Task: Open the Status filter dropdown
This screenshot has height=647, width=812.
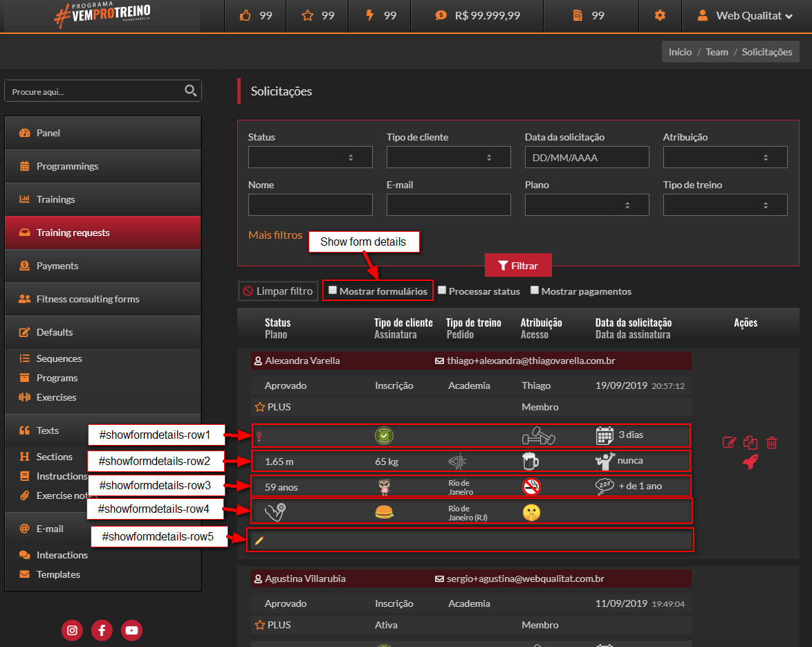Action: click(310, 157)
